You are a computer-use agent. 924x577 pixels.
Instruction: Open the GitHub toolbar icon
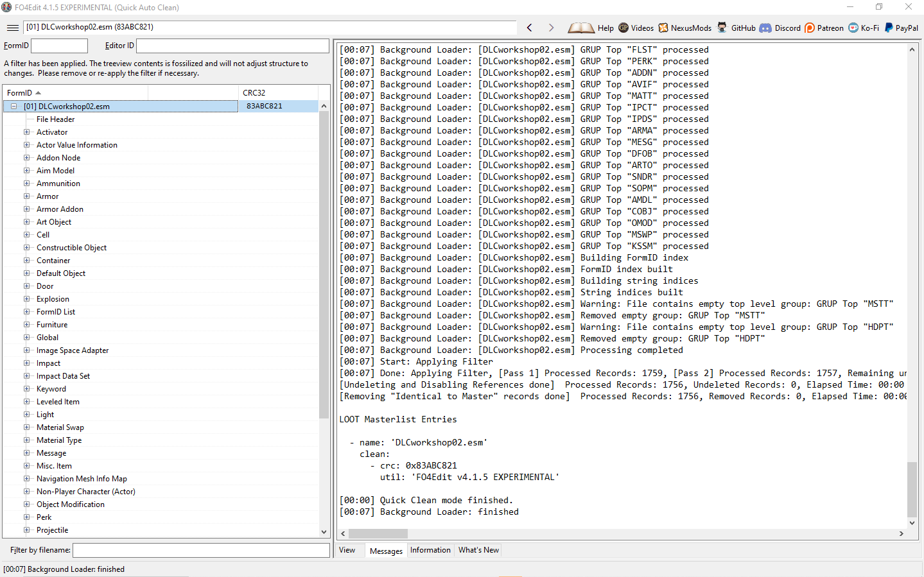click(x=722, y=28)
